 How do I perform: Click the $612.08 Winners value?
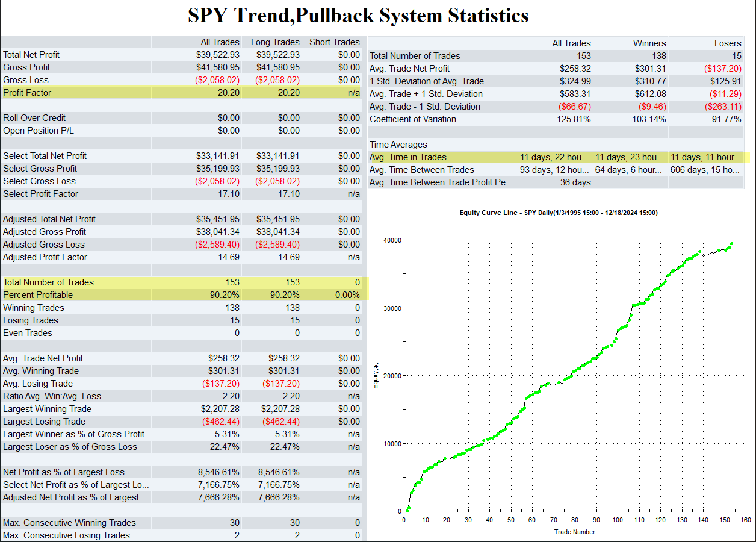pos(650,94)
